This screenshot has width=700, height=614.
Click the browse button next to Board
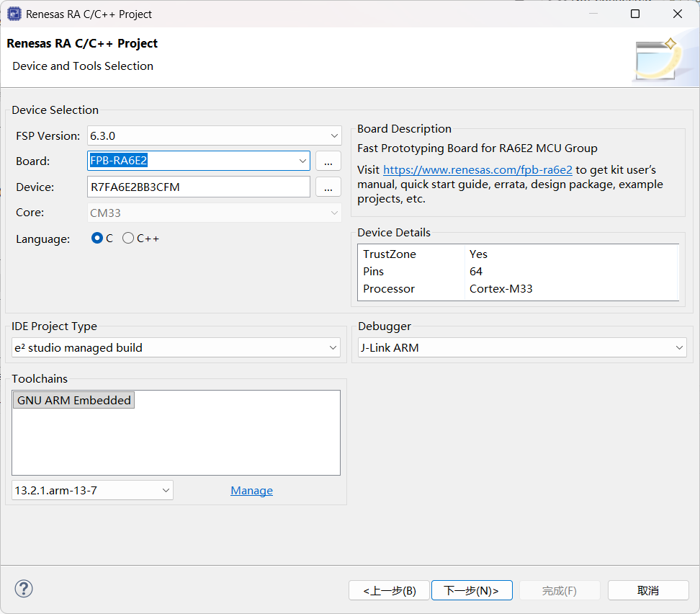[x=328, y=161]
